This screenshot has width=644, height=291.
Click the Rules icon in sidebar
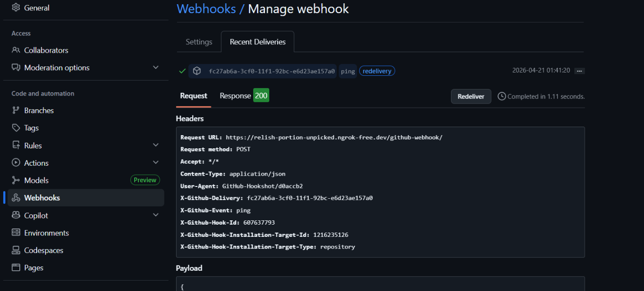pyautogui.click(x=16, y=145)
